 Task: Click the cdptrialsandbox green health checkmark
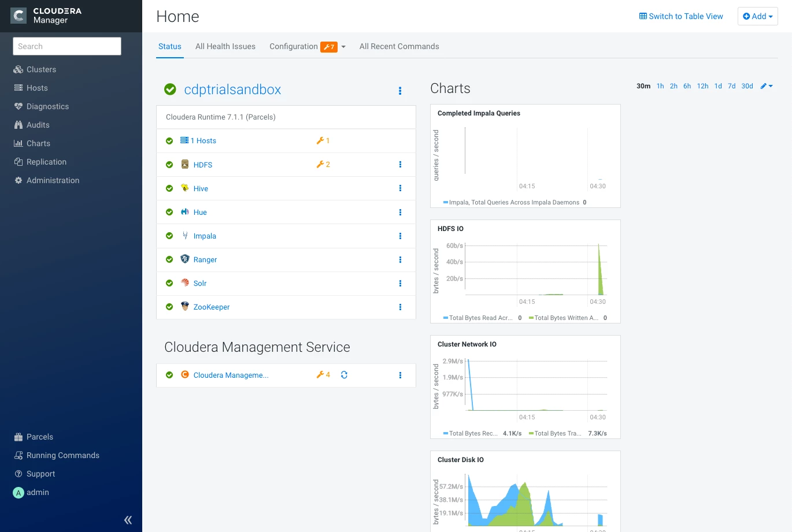click(170, 90)
